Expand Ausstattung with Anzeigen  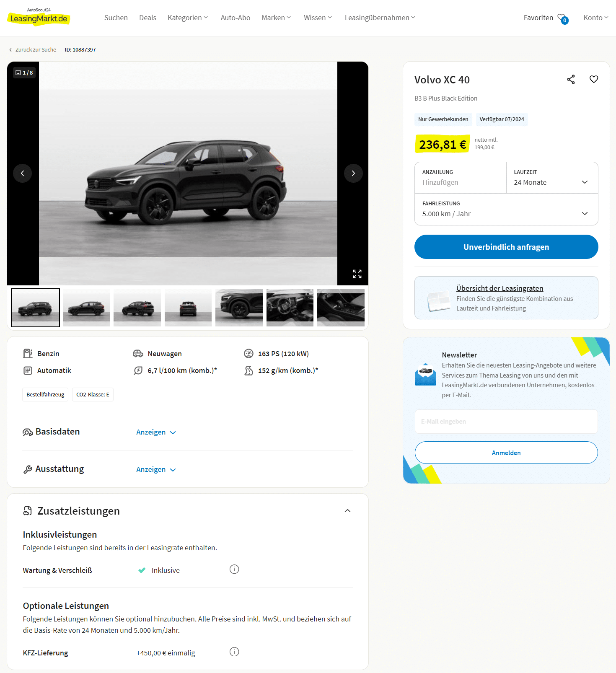[156, 469]
